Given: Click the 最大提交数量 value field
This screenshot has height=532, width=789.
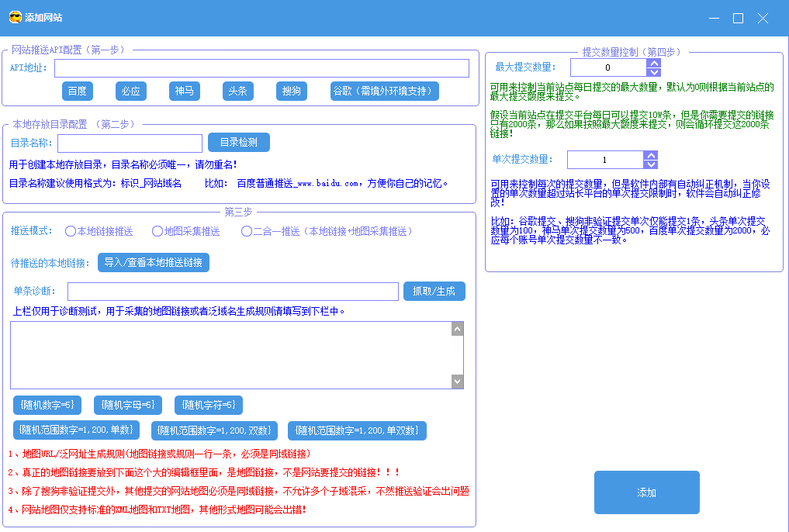Looking at the screenshot, I should (608, 67).
